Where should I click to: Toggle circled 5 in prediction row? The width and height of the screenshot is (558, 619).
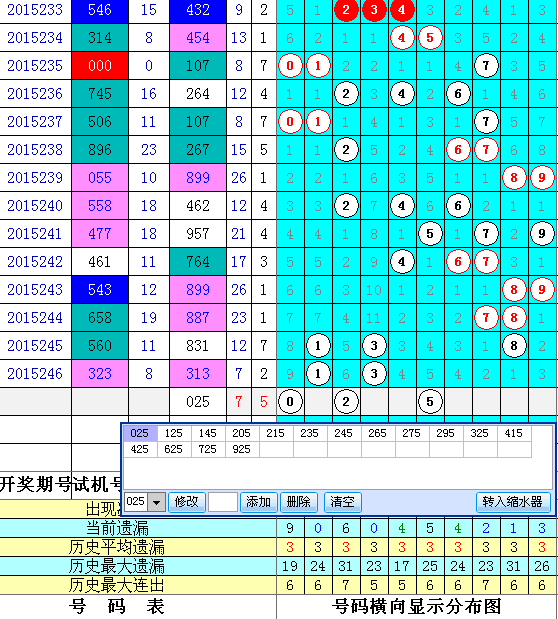(x=430, y=401)
